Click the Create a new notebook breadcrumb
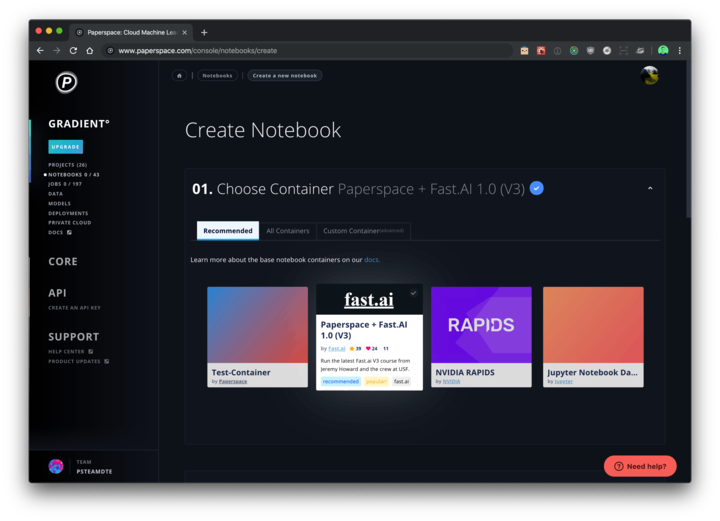Image resolution: width=720 pixels, height=521 pixels. click(x=285, y=76)
